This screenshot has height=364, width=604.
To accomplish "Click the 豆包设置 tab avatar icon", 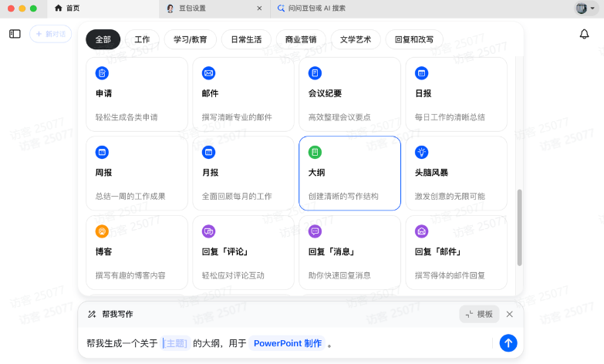I will 170,8.
